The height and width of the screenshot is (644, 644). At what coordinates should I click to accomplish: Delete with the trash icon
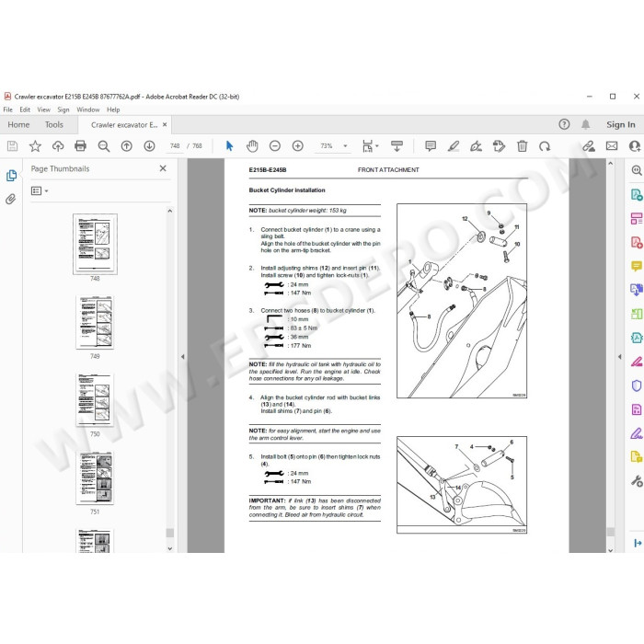coord(522,145)
